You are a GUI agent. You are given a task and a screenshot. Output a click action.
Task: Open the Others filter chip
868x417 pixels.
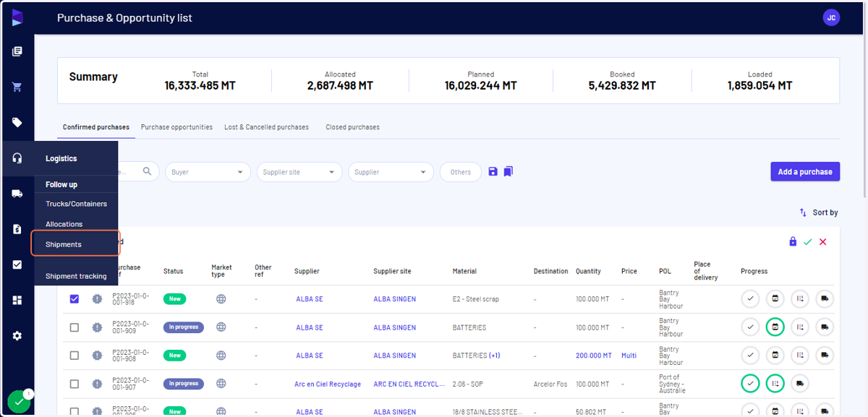click(x=461, y=172)
